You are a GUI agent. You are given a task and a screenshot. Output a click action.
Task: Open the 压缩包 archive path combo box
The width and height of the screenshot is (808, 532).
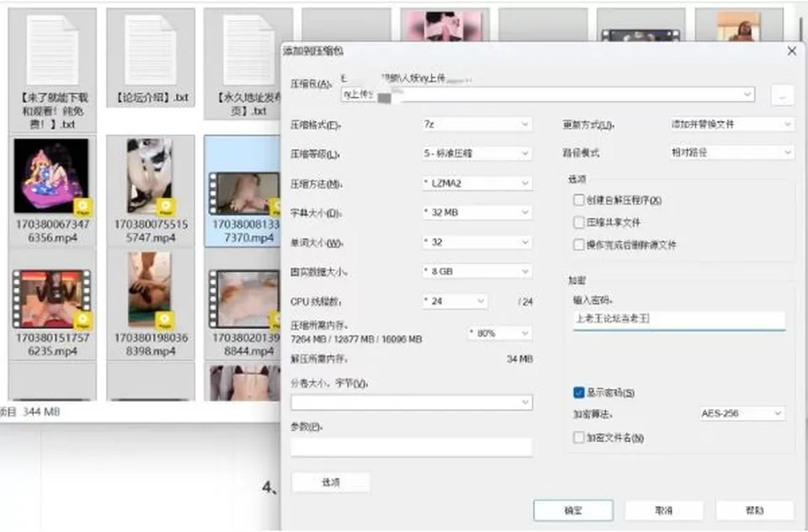[548, 94]
